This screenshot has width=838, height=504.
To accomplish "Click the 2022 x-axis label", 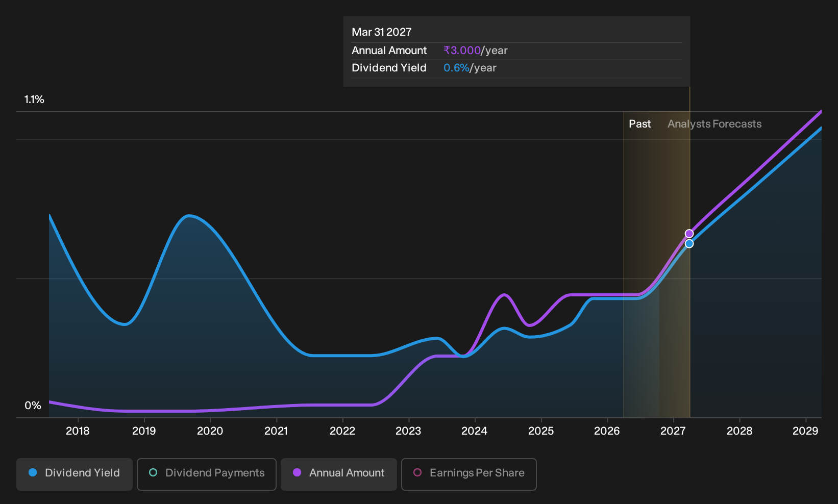I will pos(342,431).
